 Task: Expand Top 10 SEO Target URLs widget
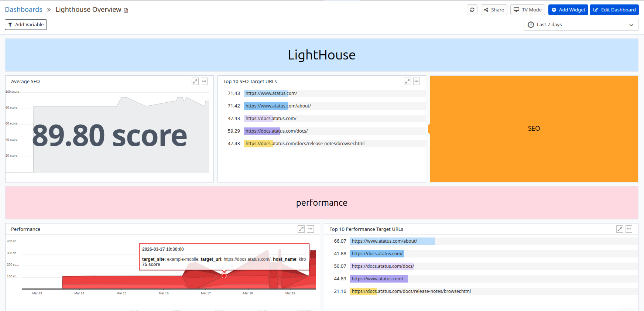407,81
